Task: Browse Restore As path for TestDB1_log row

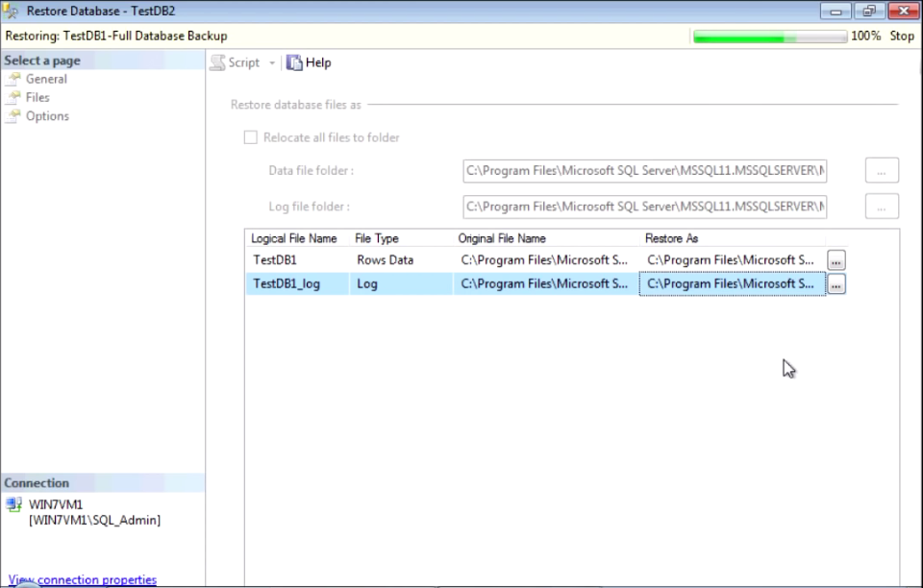Action: pos(836,284)
